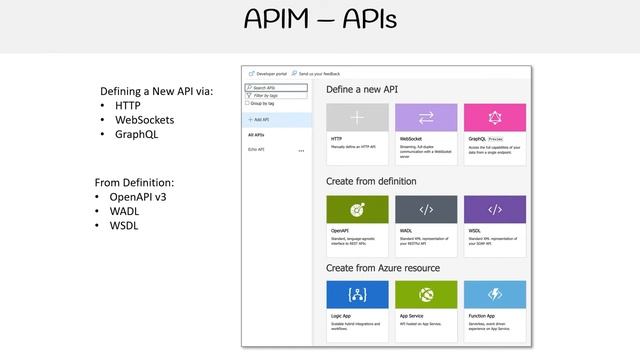Click the search magnifier icon in Search APIs
Screen dimensions: 640x360
249,87
